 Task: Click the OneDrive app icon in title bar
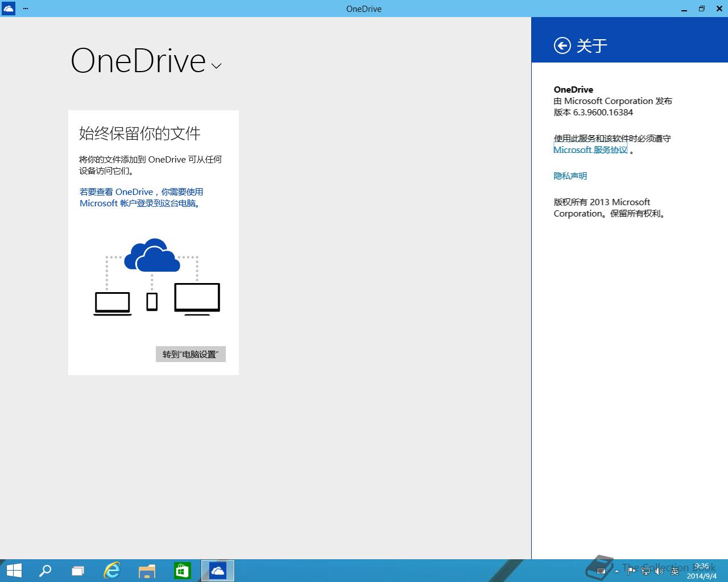9,9
